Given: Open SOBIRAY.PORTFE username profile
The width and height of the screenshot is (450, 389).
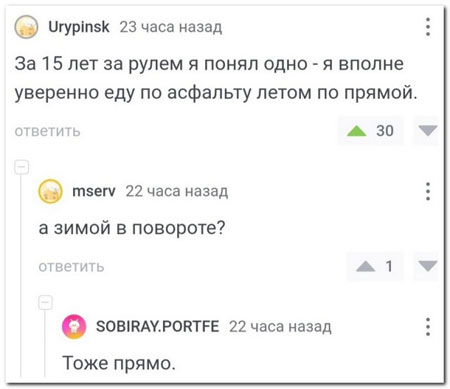Looking at the screenshot, I should pyautogui.click(x=157, y=326).
